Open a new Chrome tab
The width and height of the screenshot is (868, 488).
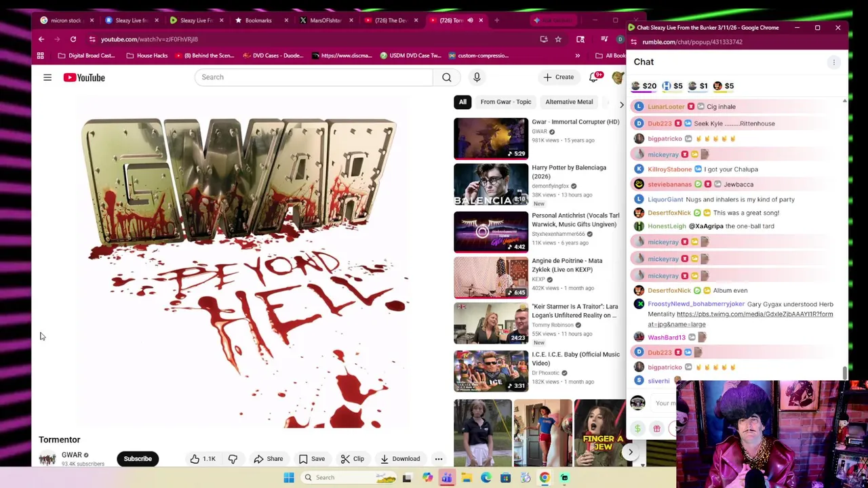[x=496, y=20]
